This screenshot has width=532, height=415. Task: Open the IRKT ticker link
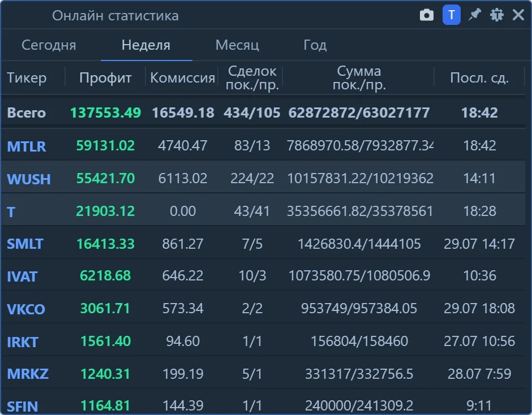(23, 341)
